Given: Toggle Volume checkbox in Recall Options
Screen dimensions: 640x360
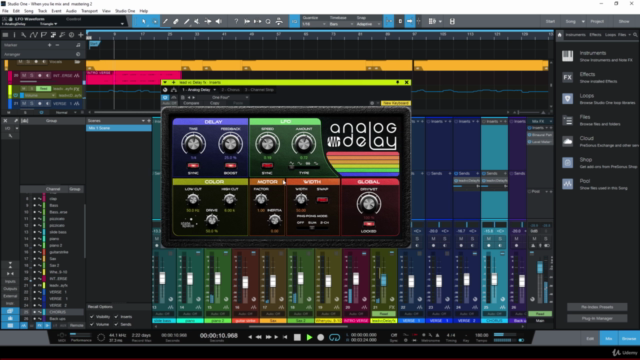Looking at the screenshot, I should (92, 324).
